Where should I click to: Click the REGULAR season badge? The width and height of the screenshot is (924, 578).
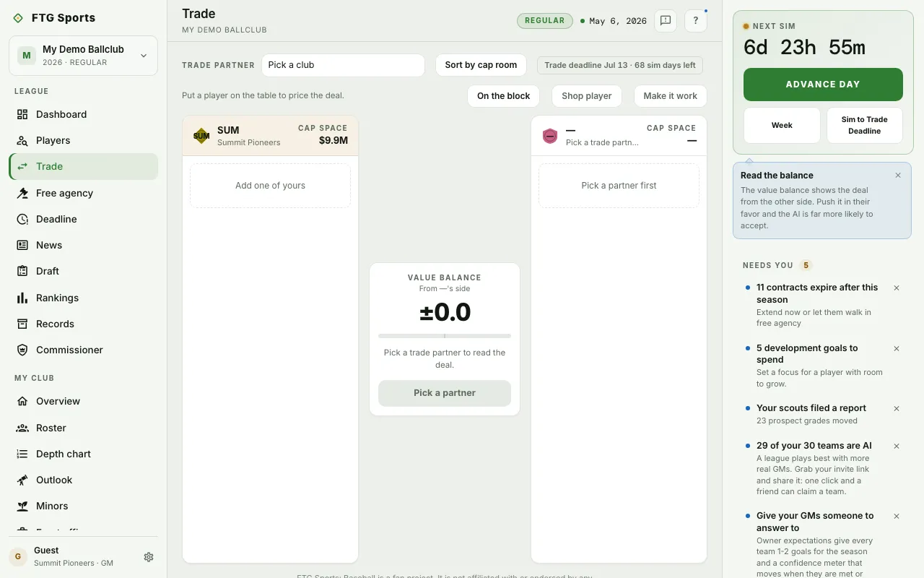[x=545, y=21]
